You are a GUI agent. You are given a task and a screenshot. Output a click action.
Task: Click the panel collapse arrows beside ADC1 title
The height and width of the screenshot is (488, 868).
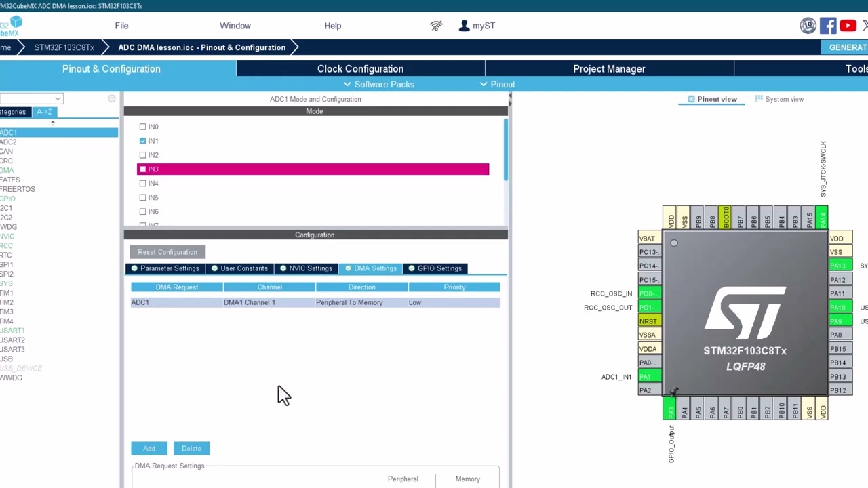509,99
